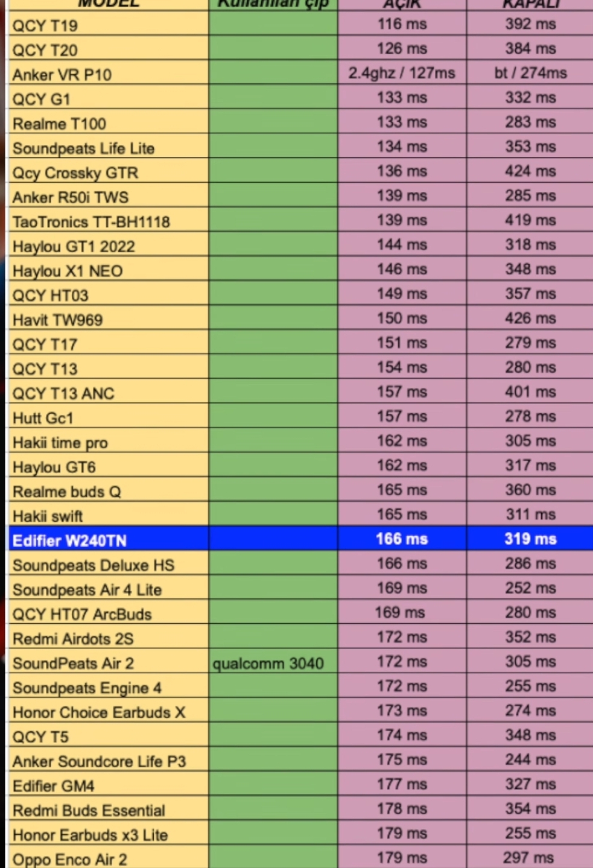
Task: Select the 278 ms value
Action: point(530,416)
